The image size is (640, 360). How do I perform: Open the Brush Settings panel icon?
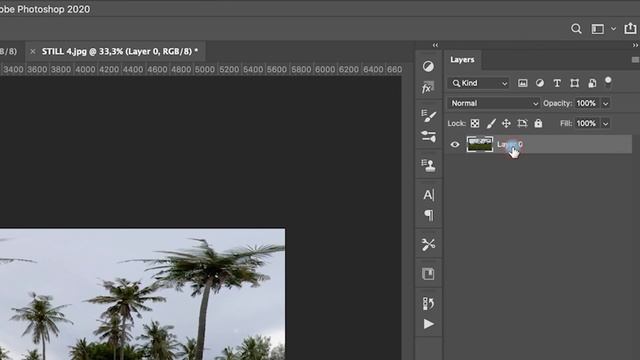428,136
